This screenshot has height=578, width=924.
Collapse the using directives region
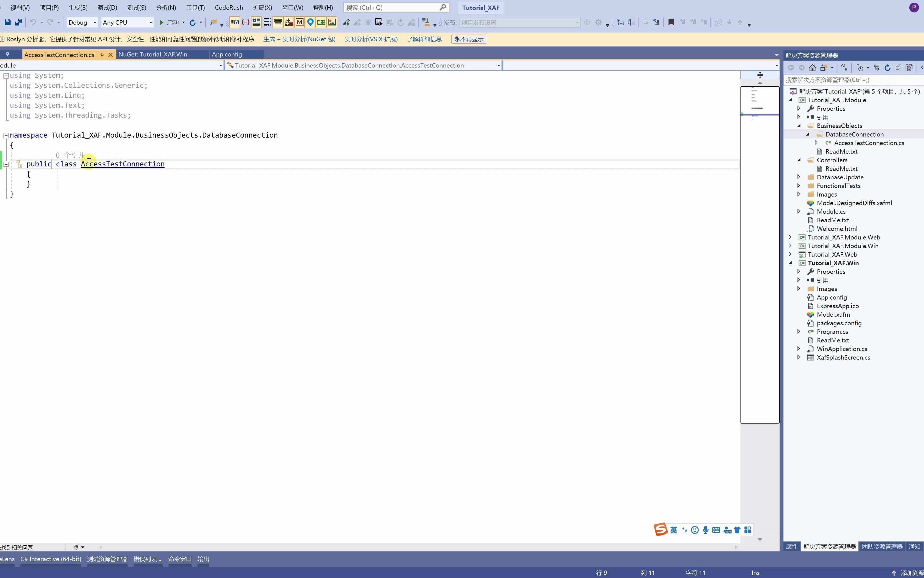(x=6, y=76)
